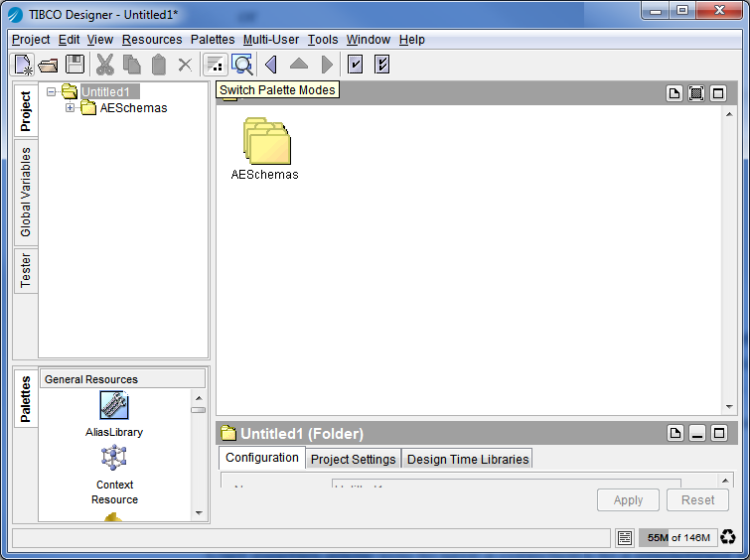Open the Project menu

coord(31,39)
